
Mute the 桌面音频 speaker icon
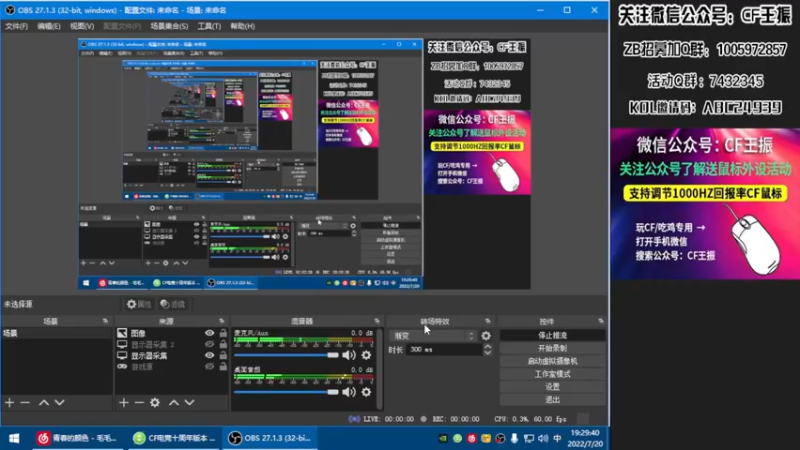click(x=349, y=392)
